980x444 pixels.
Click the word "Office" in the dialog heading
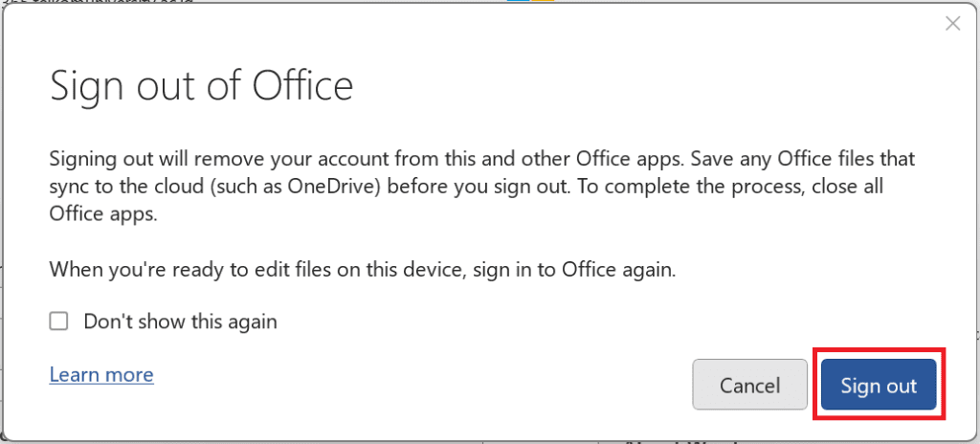click(x=302, y=87)
